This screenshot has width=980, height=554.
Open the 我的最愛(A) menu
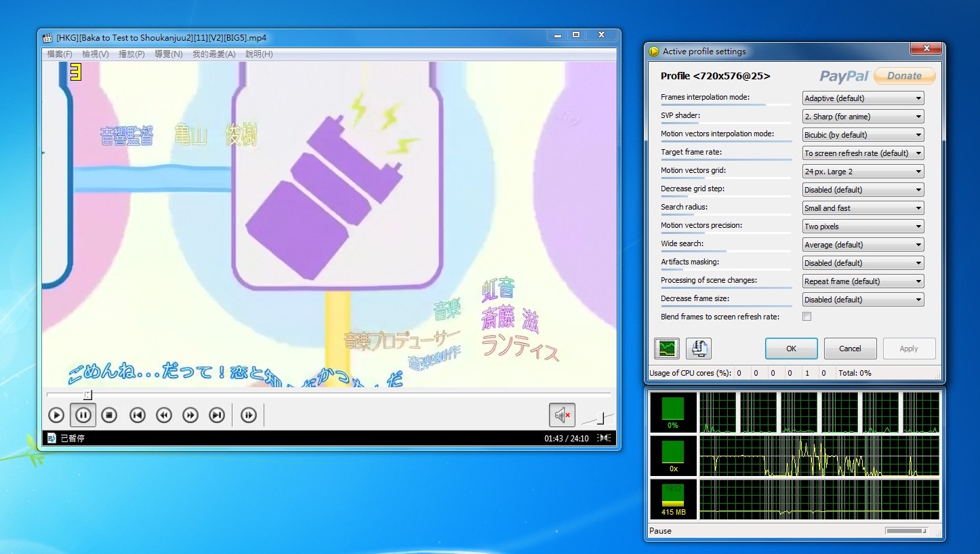[x=214, y=54]
